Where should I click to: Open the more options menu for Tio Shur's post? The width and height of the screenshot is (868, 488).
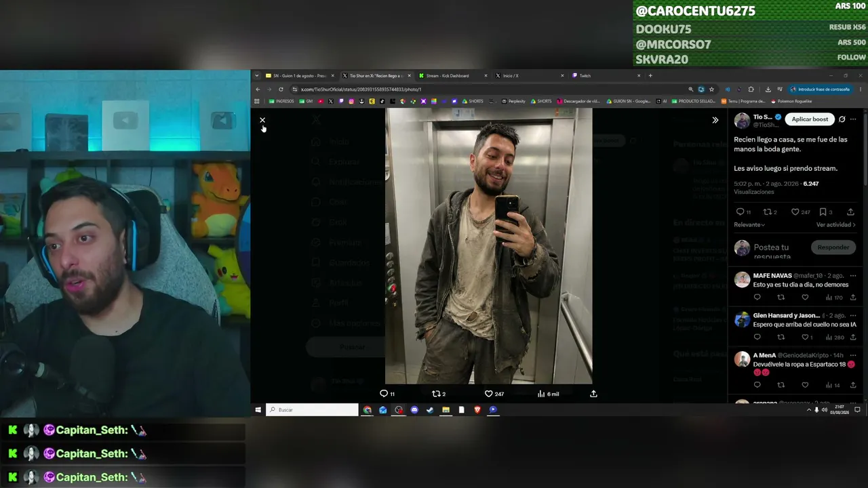point(853,119)
